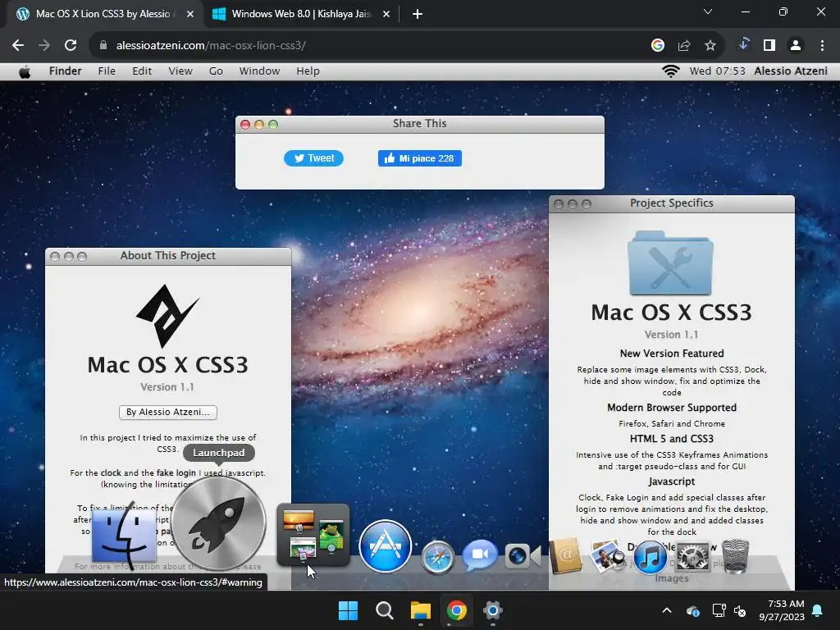The height and width of the screenshot is (630, 840).
Task: Launch Safari compass icon in dock
Action: pyautogui.click(x=437, y=558)
